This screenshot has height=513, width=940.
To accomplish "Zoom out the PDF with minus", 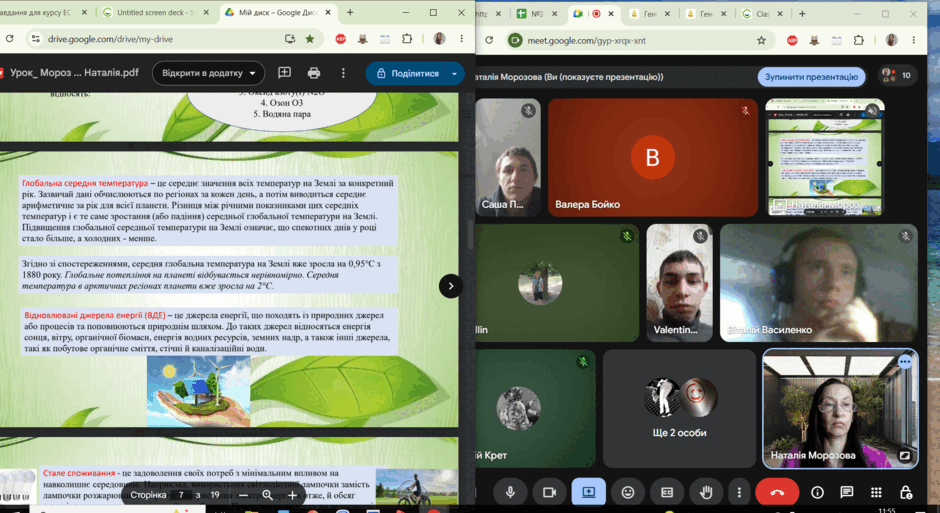I will (243, 495).
